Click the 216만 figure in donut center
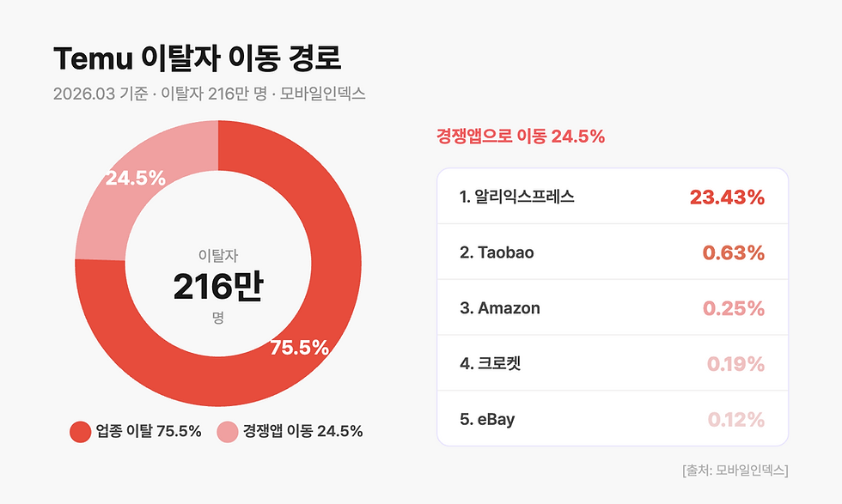The height and width of the screenshot is (504, 842). coord(217,288)
